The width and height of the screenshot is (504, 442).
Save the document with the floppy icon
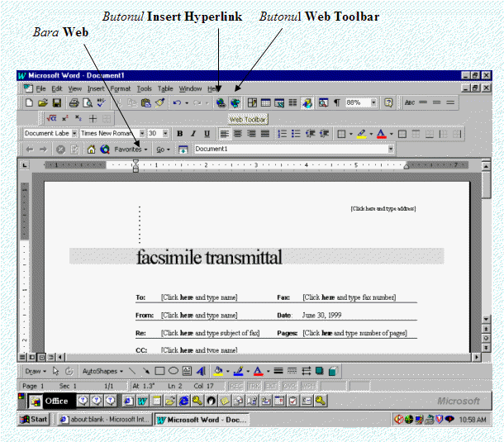pyautogui.click(x=57, y=103)
